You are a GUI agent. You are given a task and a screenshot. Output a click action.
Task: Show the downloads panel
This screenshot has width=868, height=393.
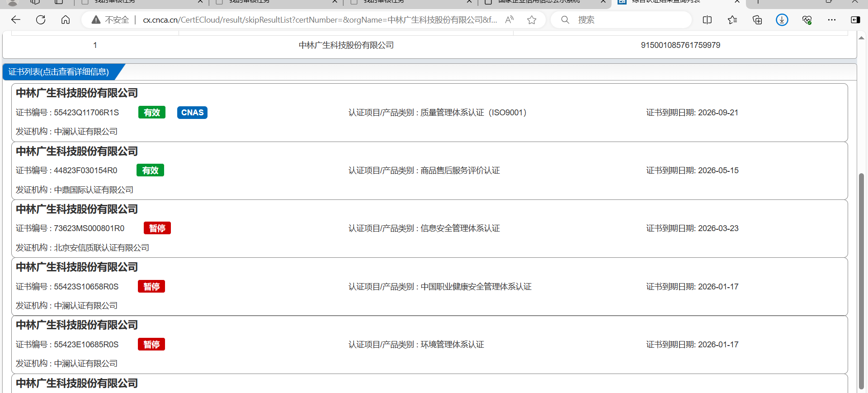coord(782,20)
